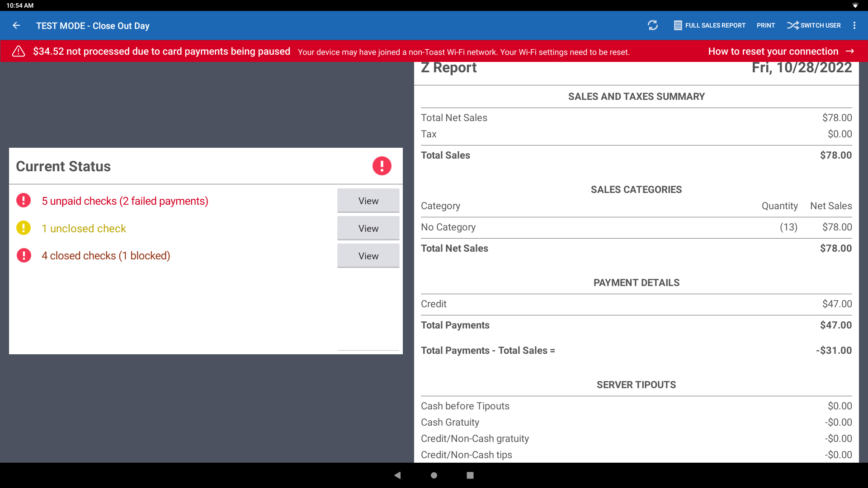
Task: Click the red alert beside closed checks
Action: [x=24, y=255]
